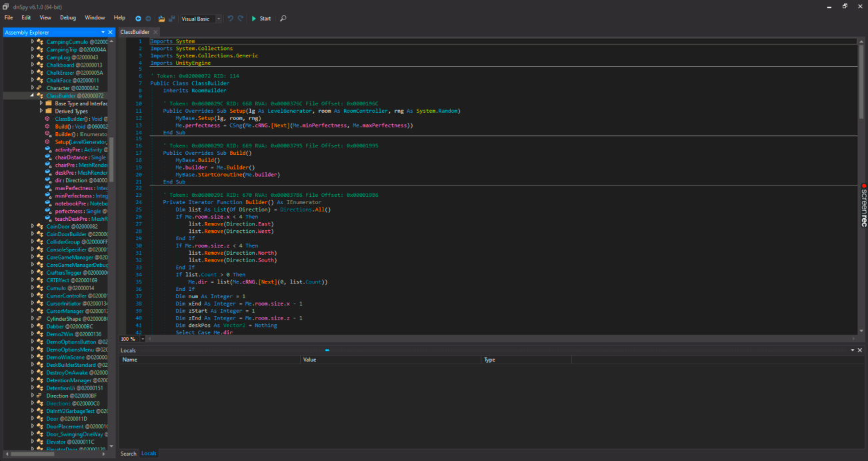Click the folder icon for Derived Types
The image size is (868, 461).
(49, 111)
